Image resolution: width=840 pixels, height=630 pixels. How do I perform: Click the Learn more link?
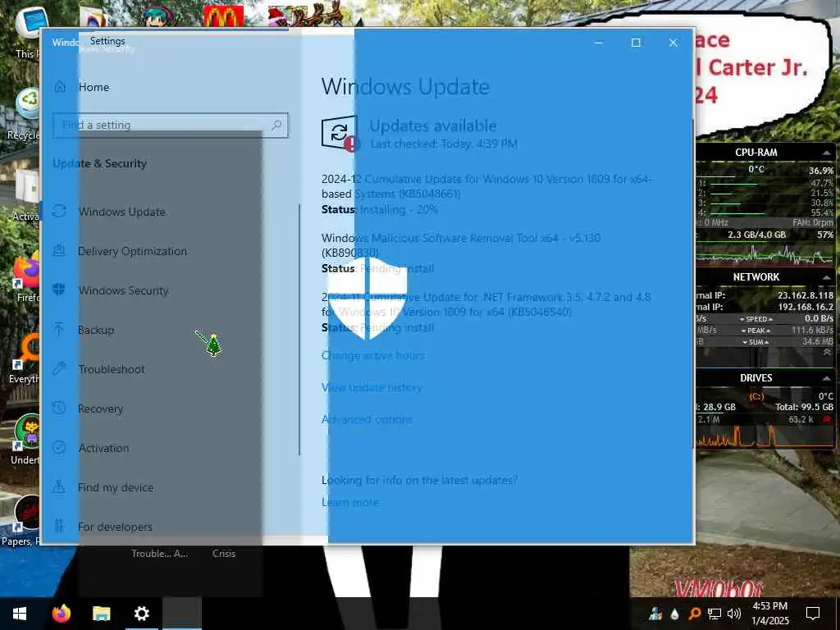tap(350, 503)
